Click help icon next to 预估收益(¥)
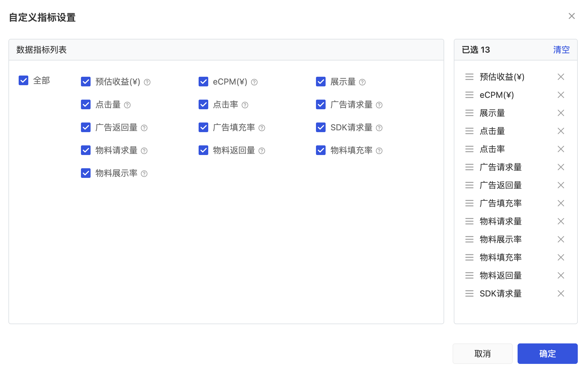The height and width of the screenshot is (369, 588). coord(147,82)
